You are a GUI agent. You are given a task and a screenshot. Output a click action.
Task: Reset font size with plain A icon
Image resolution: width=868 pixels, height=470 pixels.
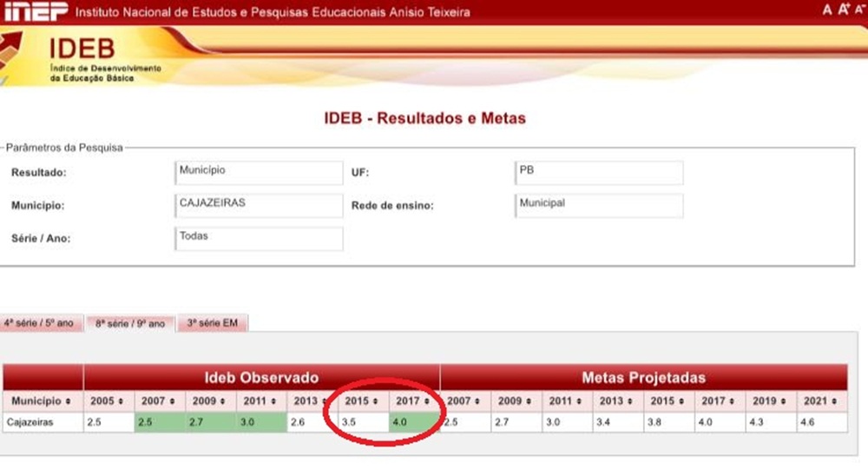point(827,10)
